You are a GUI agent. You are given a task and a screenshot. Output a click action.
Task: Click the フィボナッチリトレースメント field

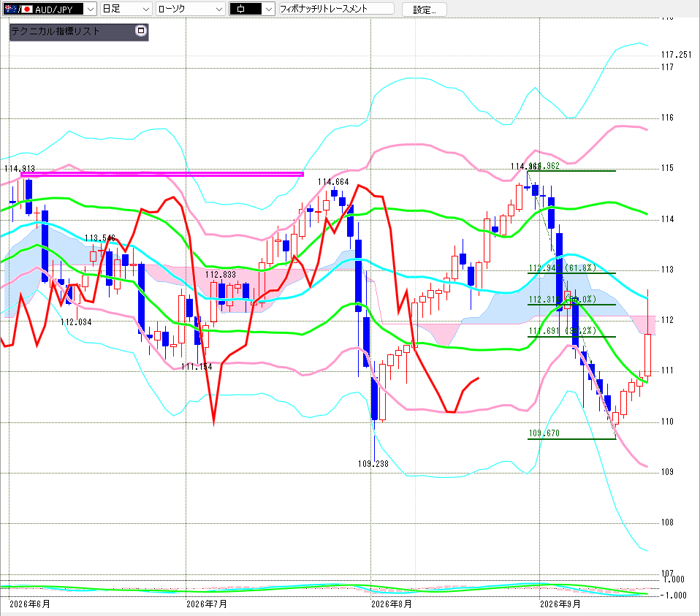pyautogui.click(x=337, y=9)
